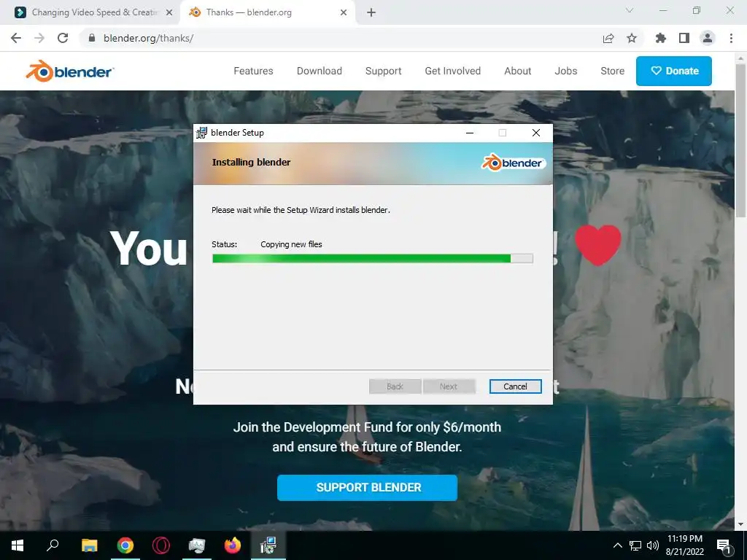Click the "Installing blender" heading
The width and height of the screenshot is (747, 560).
point(251,163)
